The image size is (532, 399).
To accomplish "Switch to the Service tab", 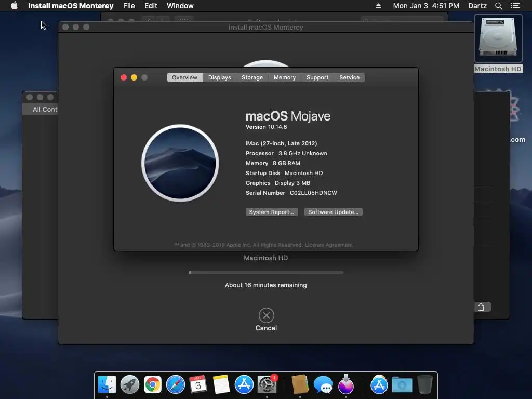I will coord(350,77).
